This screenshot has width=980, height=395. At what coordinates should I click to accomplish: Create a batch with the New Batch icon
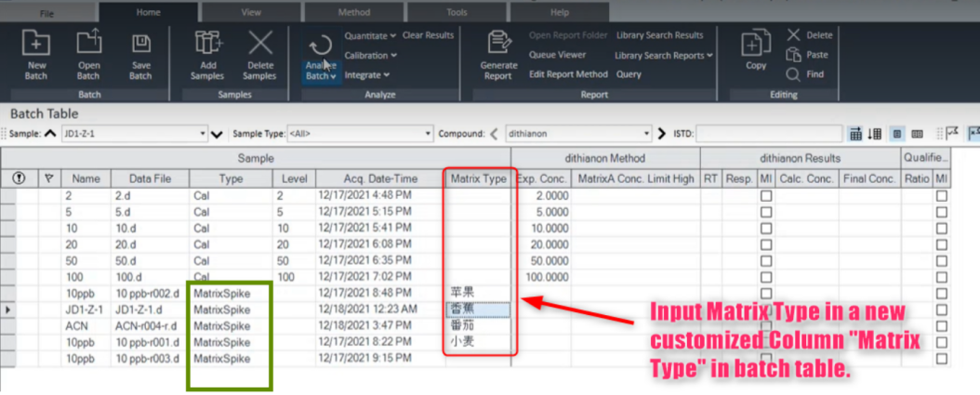[x=36, y=43]
